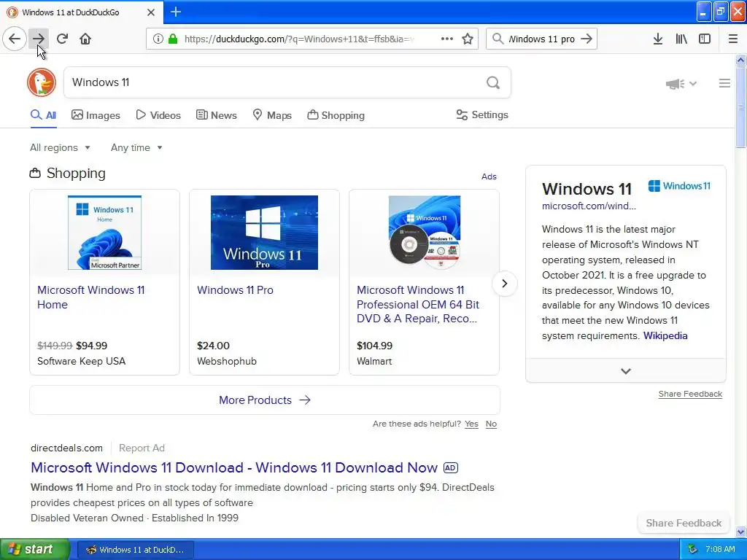
Task: Answer No to ads helpful question
Action: click(x=491, y=424)
